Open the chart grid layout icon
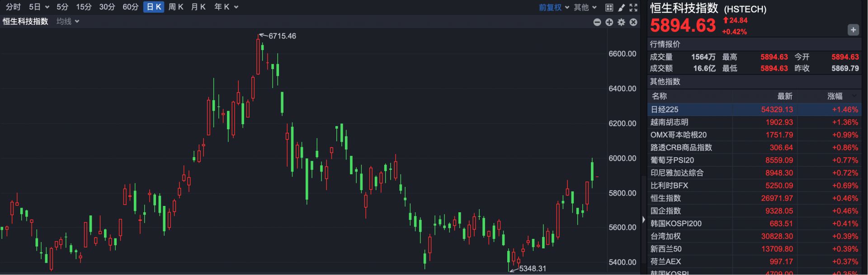 pyautogui.click(x=609, y=7)
